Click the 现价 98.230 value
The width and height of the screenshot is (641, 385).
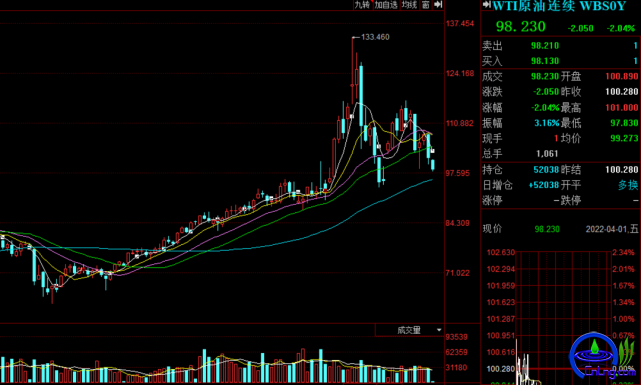(547, 229)
